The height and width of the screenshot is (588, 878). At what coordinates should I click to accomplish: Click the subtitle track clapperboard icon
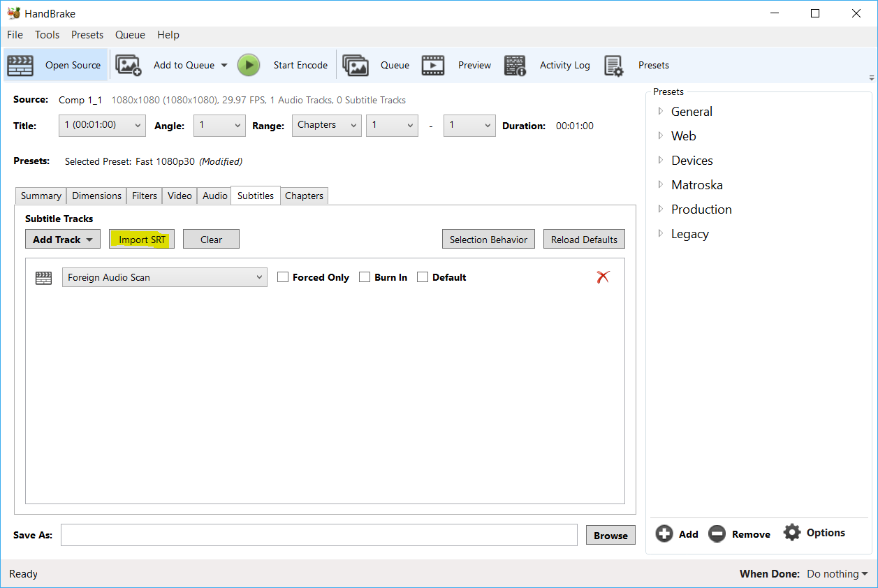pos(43,278)
